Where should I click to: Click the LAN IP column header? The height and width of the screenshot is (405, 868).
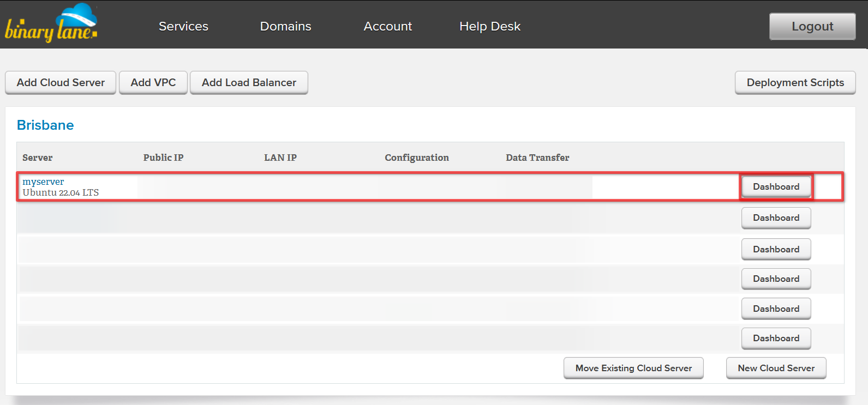pyautogui.click(x=280, y=158)
